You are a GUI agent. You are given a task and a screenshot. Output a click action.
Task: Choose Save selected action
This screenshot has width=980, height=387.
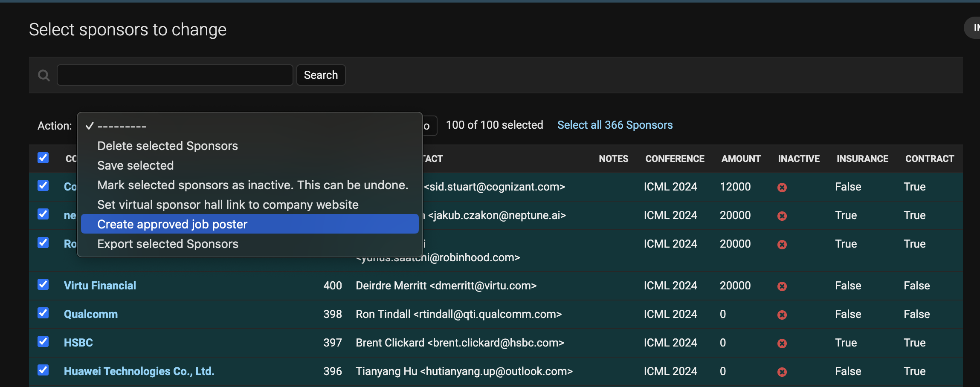click(x=250, y=165)
